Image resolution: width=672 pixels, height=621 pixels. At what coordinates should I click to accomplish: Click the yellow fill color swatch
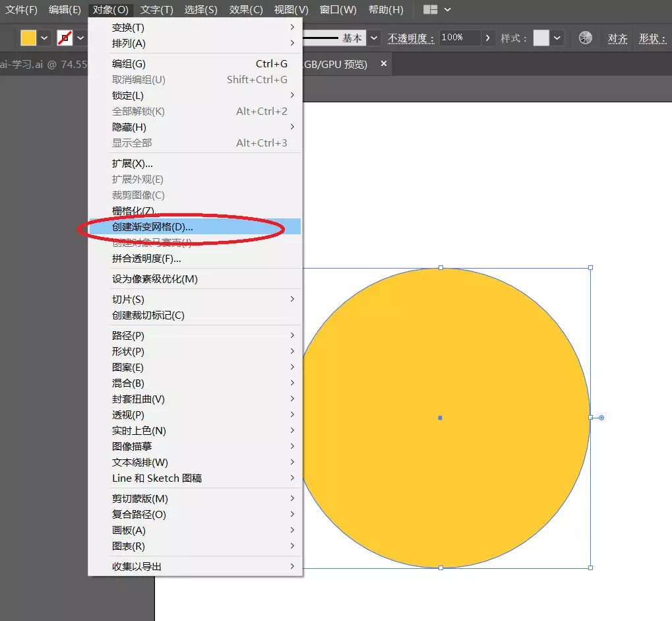coord(28,38)
